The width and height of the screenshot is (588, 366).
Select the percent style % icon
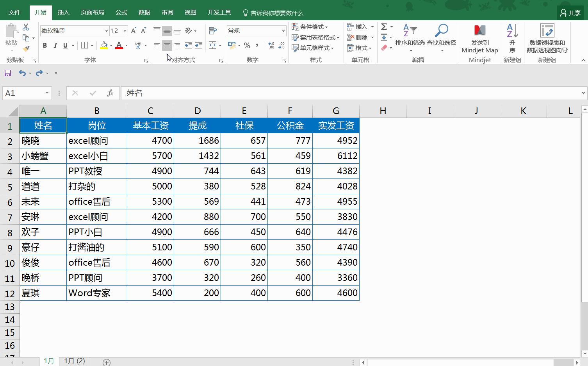pyautogui.click(x=247, y=45)
